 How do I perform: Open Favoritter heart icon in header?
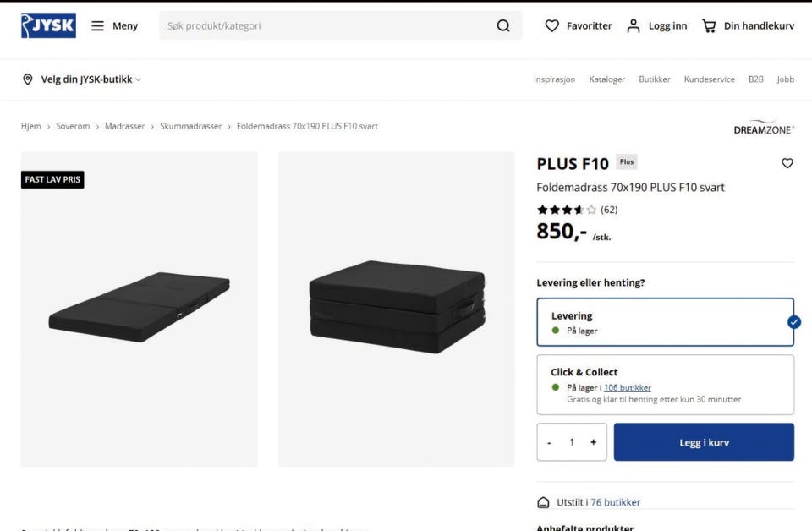pos(552,26)
